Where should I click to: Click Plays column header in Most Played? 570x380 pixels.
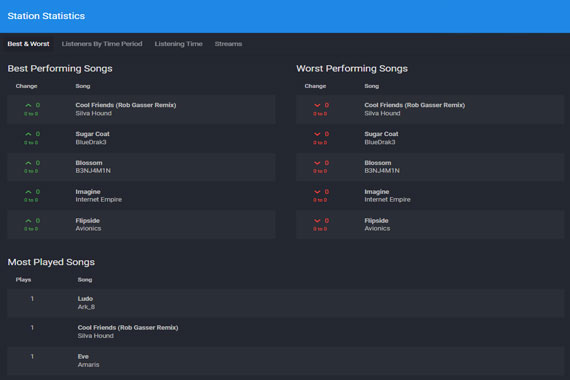[x=23, y=280]
